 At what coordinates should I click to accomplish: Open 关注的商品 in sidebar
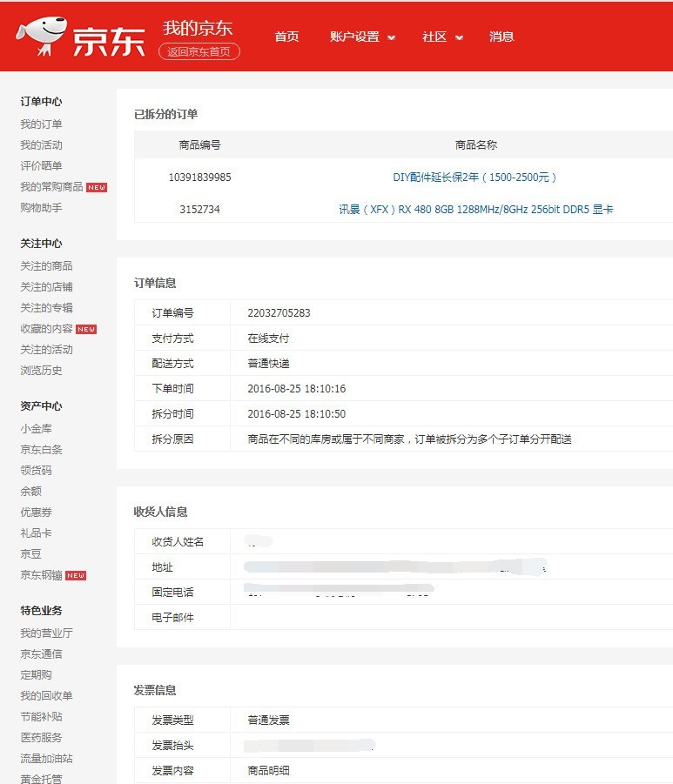pyautogui.click(x=46, y=266)
